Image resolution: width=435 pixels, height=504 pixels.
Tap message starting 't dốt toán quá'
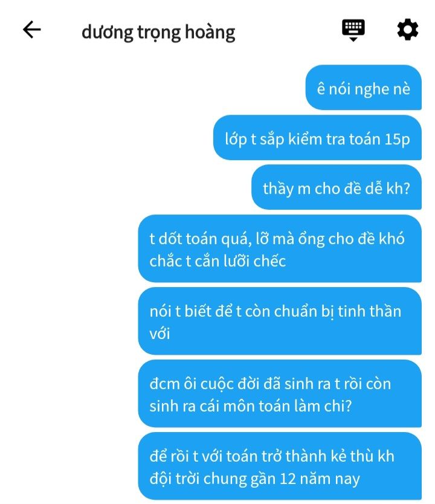point(280,249)
